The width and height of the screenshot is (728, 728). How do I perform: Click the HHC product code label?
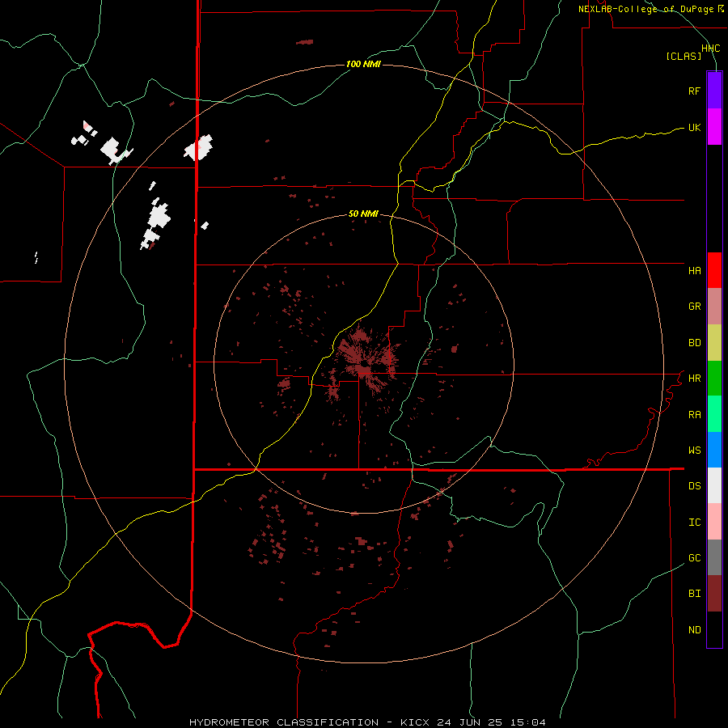pos(710,49)
